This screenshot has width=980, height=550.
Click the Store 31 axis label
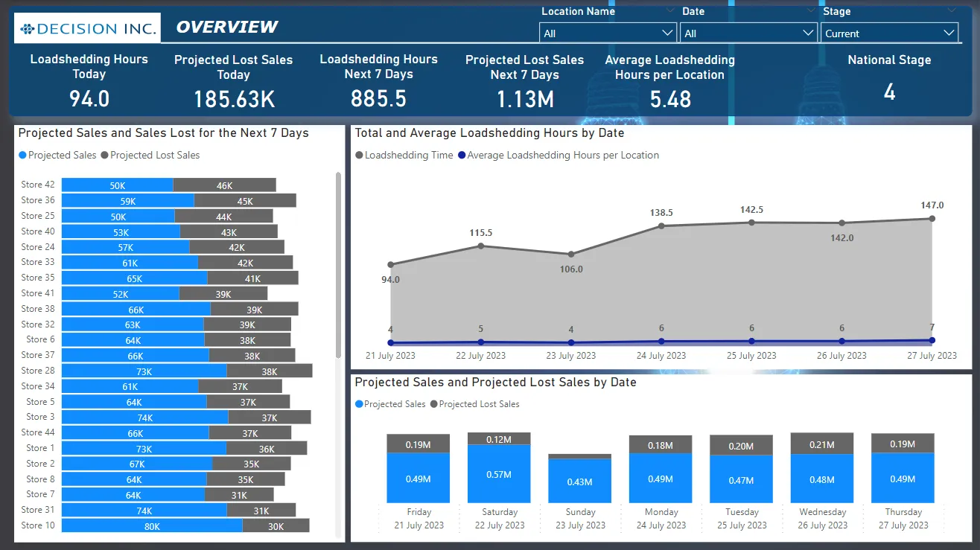click(38, 510)
